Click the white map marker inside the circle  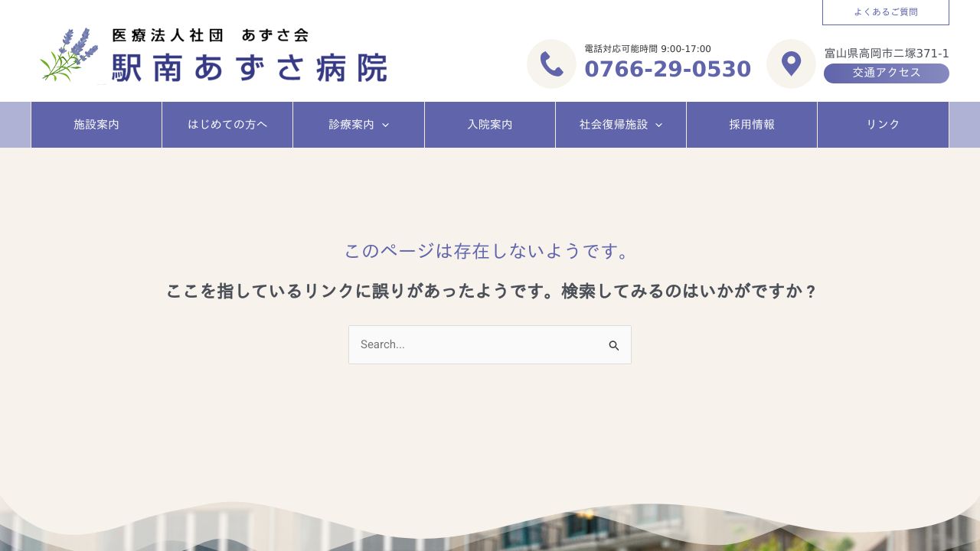click(x=791, y=64)
